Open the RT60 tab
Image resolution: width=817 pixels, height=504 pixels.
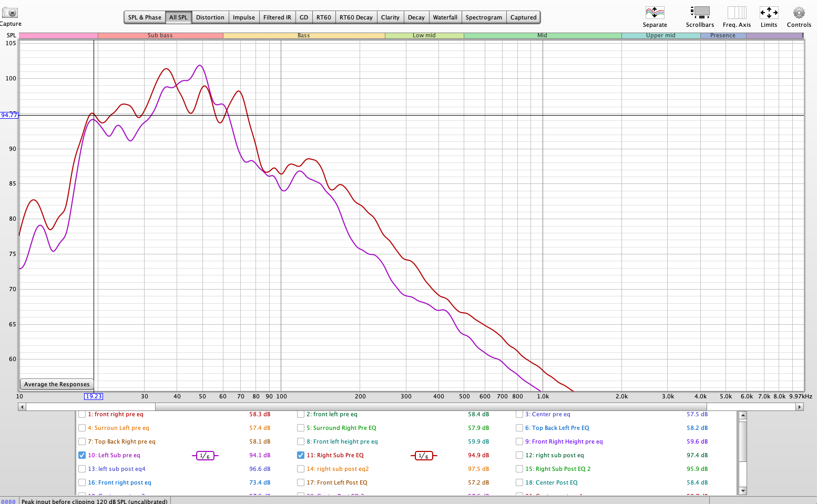(324, 17)
